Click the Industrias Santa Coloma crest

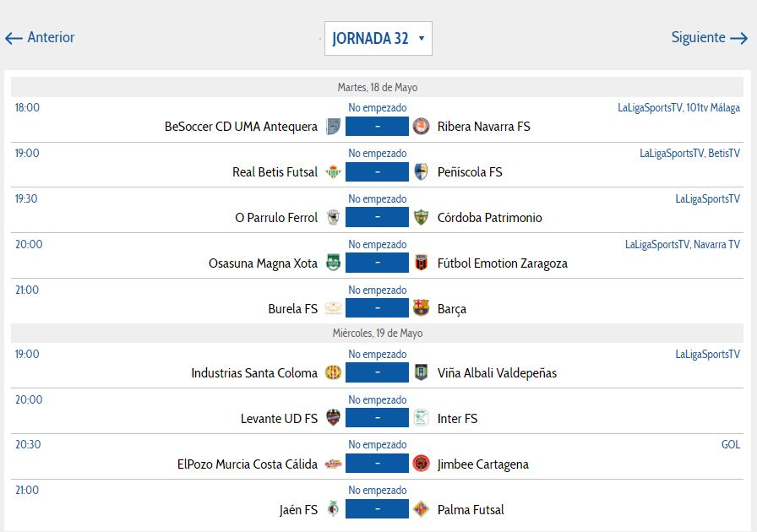pos(333,372)
